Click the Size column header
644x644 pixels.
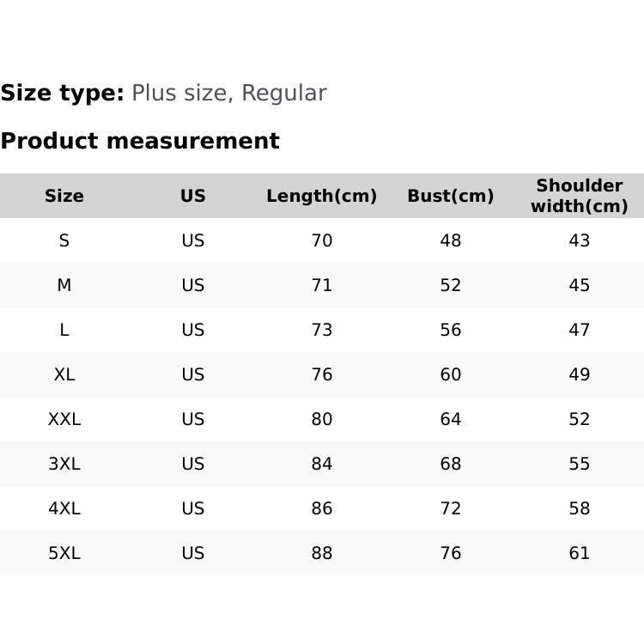(64, 196)
